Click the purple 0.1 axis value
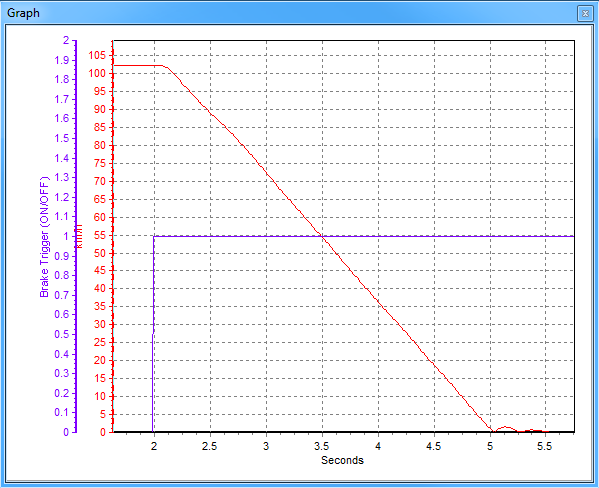The height and width of the screenshot is (488, 599). click(x=62, y=413)
